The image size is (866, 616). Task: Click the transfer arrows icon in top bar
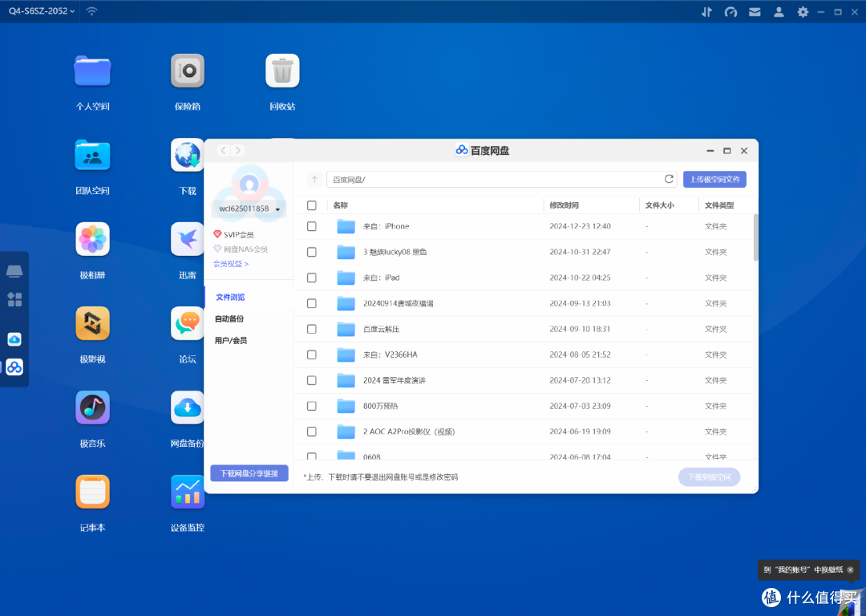707,11
